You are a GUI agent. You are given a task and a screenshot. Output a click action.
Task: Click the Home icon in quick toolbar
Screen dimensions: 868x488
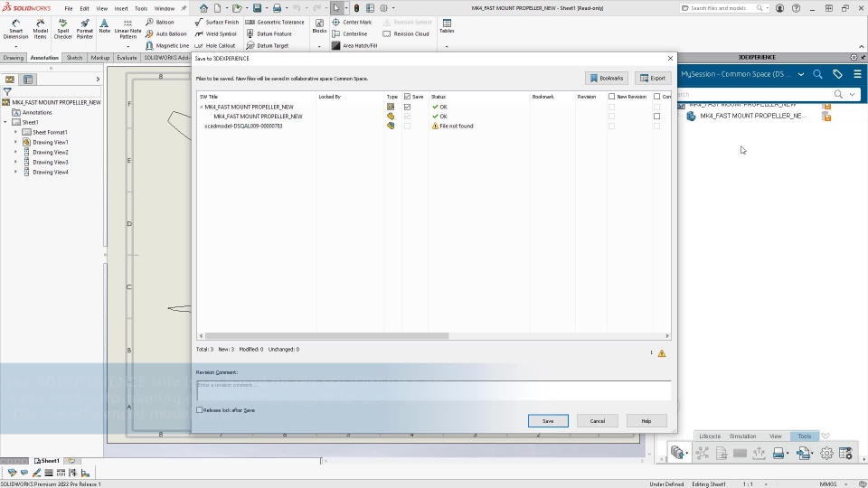pos(203,8)
